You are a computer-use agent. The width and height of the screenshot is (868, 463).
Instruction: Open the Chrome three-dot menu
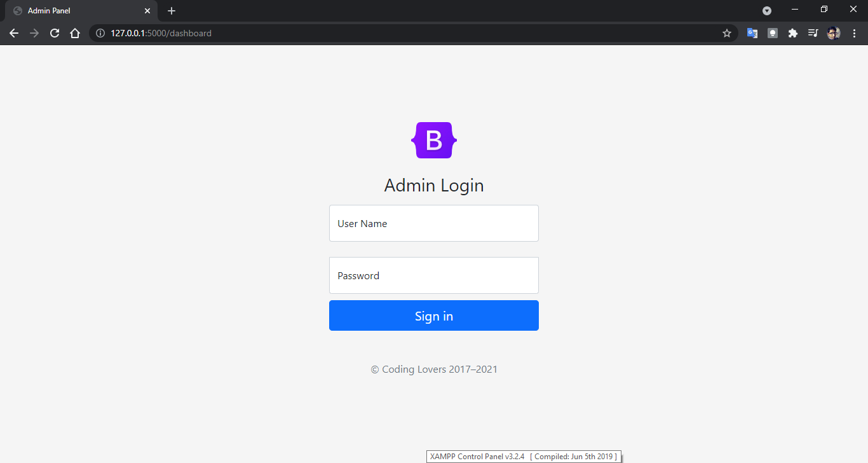(855, 33)
